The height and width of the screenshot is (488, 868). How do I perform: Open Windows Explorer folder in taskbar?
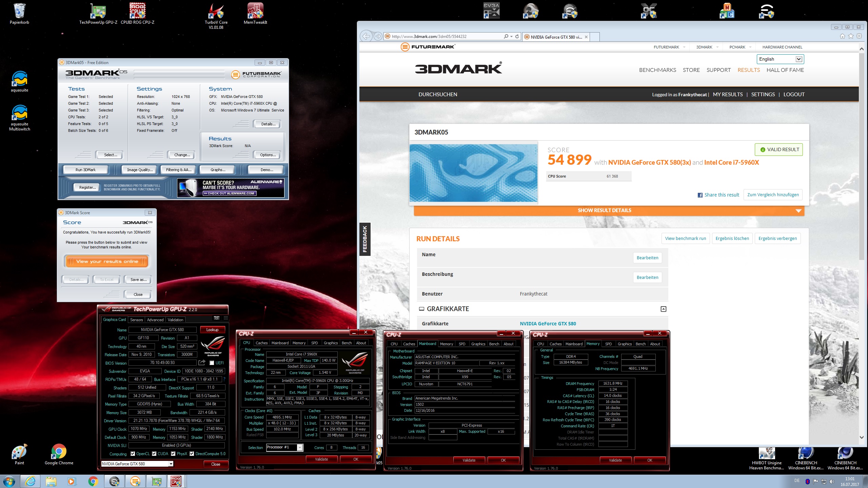click(x=51, y=481)
